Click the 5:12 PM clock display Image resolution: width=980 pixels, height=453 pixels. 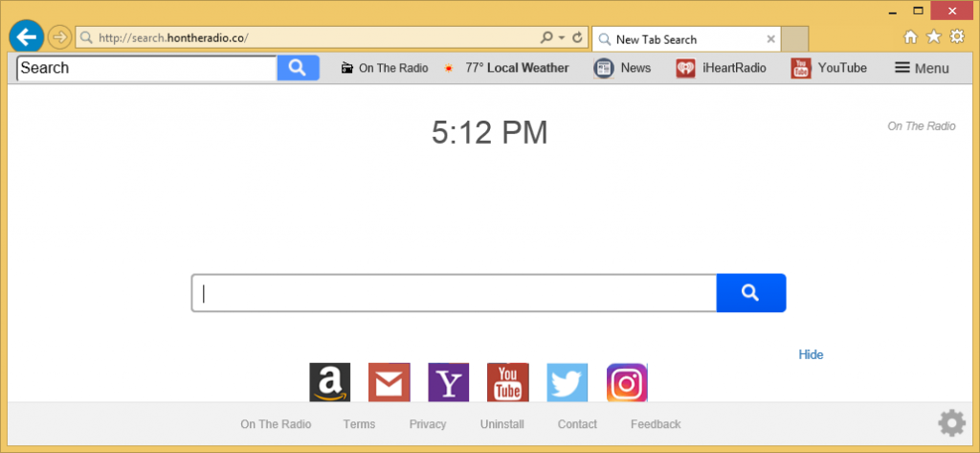coord(489,133)
